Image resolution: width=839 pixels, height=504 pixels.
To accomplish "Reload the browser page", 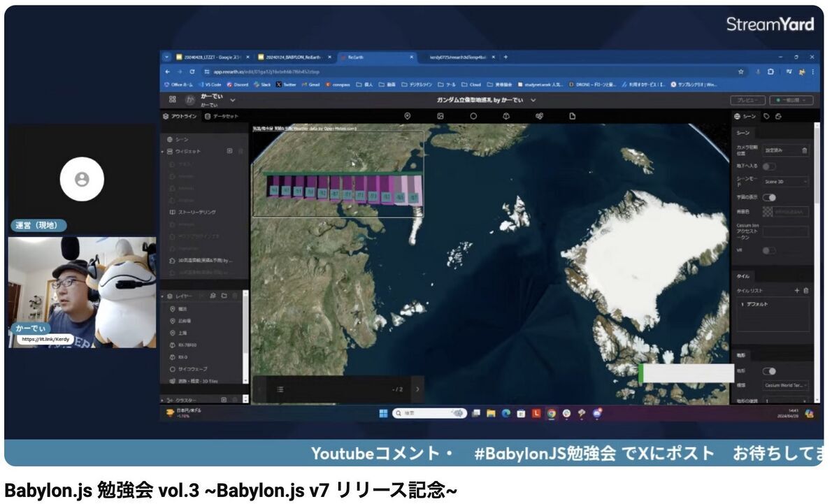I will [x=192, y=71].
